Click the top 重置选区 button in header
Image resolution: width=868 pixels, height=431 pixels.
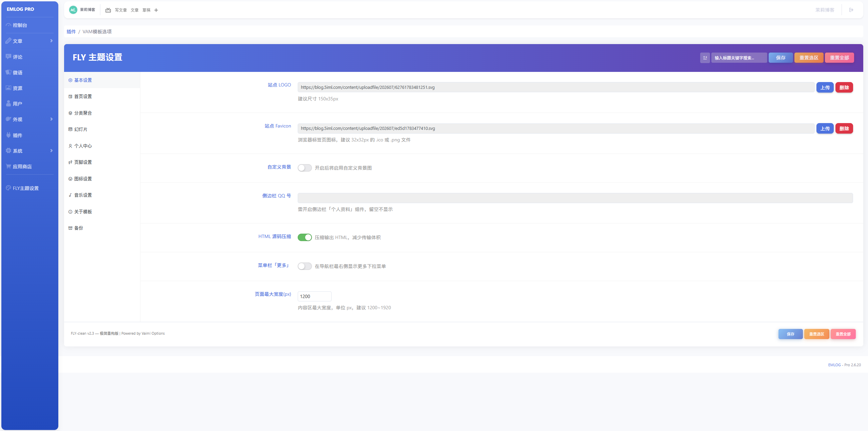tap(809, 58)
